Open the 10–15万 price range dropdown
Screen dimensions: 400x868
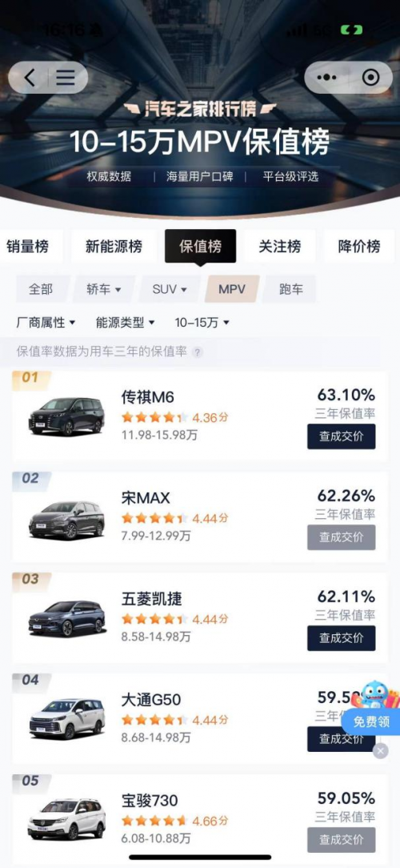202,322
